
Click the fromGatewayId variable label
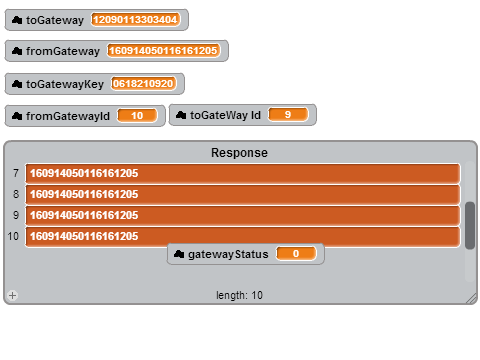(x=68, y=116)
